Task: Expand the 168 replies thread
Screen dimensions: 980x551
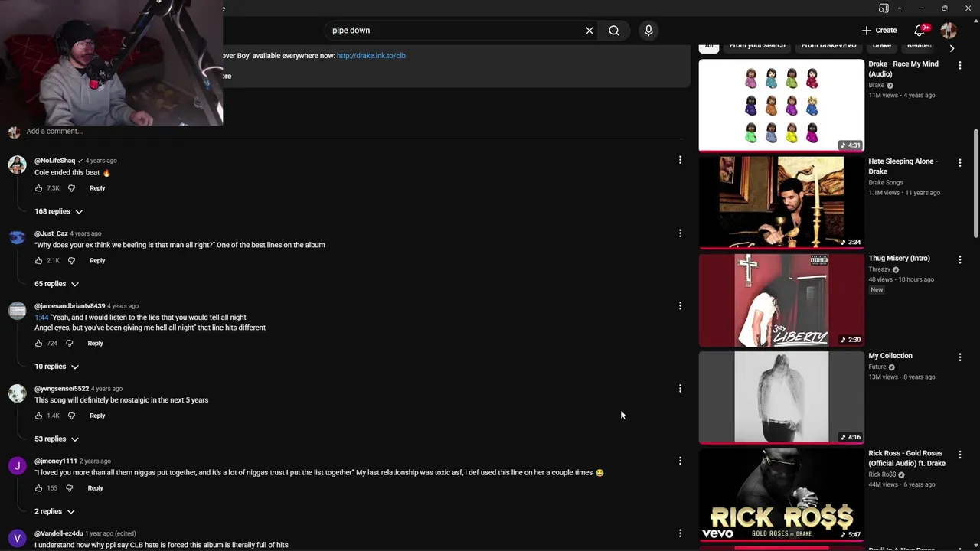Action: [59, 211]
